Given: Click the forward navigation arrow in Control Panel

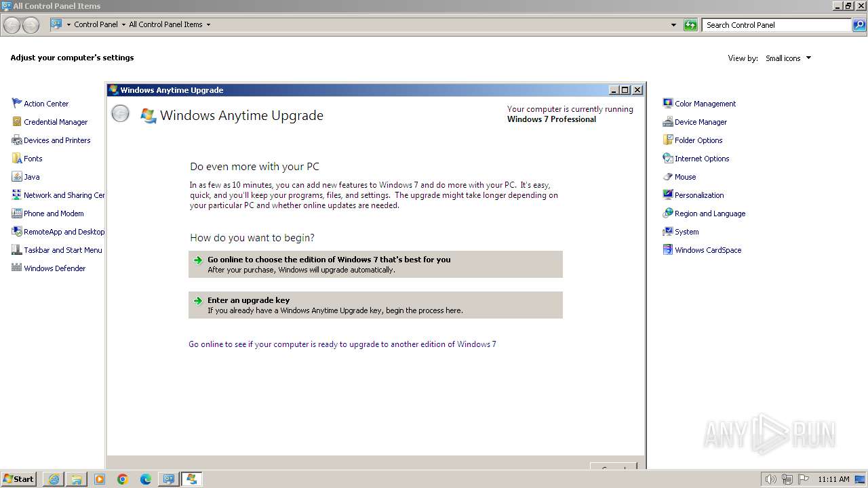Looking at the screenshot, I should (x=31, y=25).
